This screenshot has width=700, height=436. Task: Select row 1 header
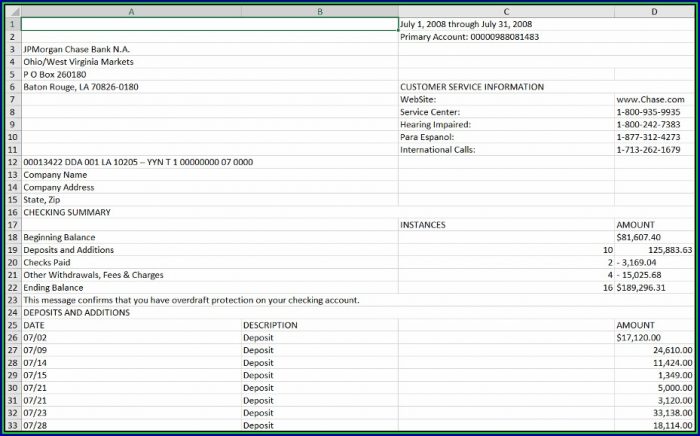pos(13,24)
